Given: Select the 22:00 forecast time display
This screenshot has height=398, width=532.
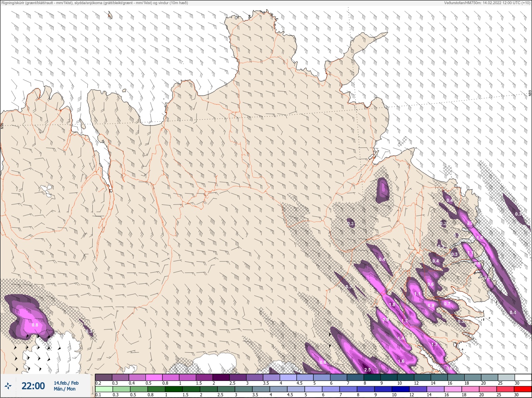Looking at the screenshot, I should 33,386.
